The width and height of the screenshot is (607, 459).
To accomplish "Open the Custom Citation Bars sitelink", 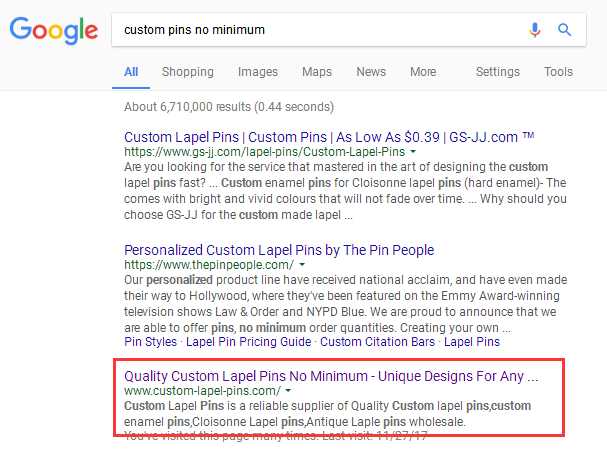I will coord(377,342).
